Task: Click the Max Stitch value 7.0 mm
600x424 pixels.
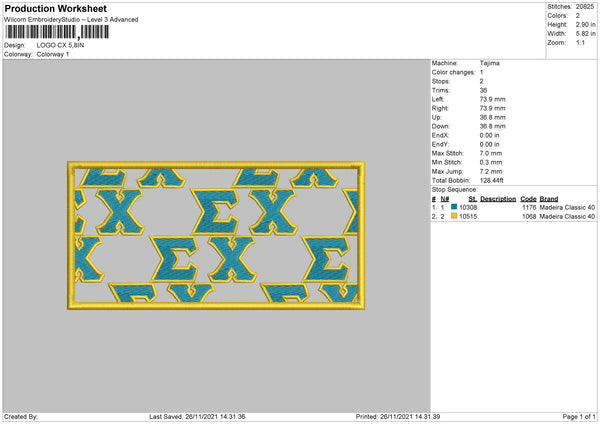Action: (x=491, y=153)
